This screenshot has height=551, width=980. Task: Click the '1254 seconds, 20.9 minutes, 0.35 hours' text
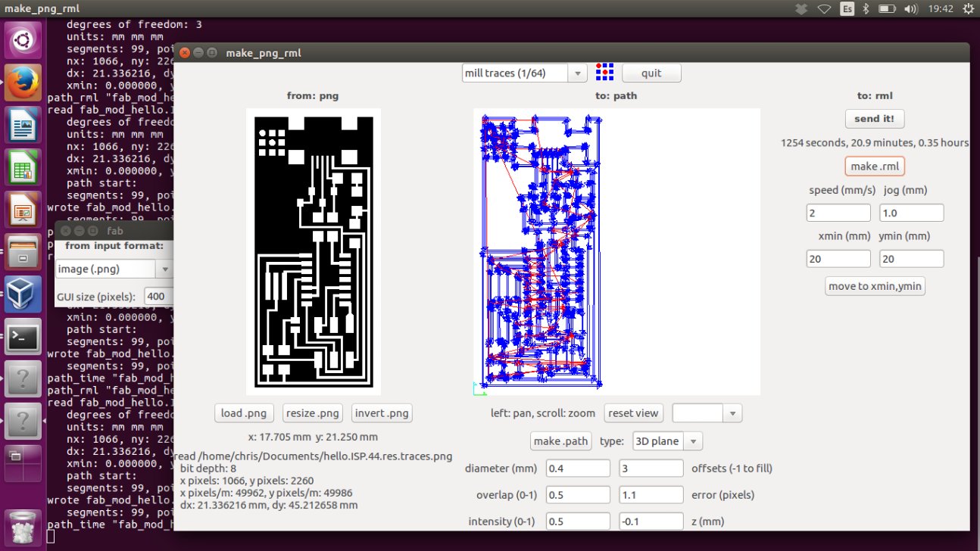(875, 142)
